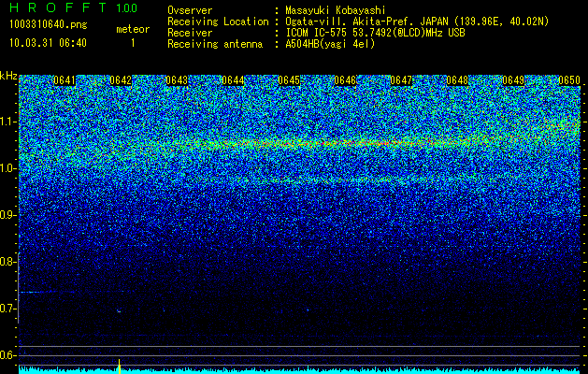Click the Receiving antenna label
This screenshot has height=374, width=588.
coord(215,44)
